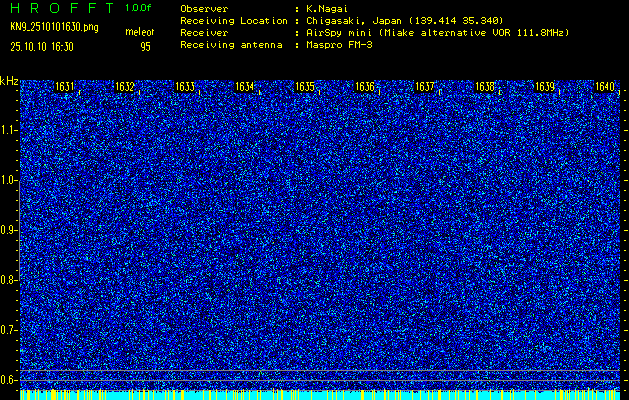This screenshot has width=629, height=400.
Task: Click the 1631 time marker
Action: (65, 87)
